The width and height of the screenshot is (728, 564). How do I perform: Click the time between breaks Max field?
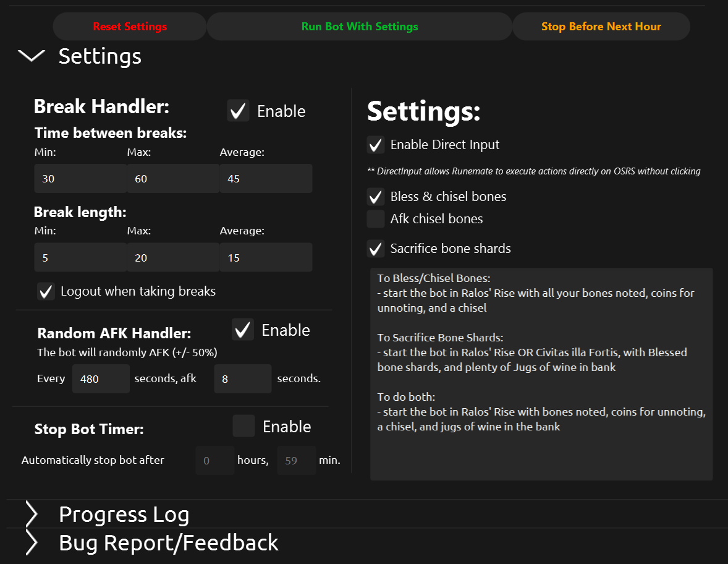(173, 179)
